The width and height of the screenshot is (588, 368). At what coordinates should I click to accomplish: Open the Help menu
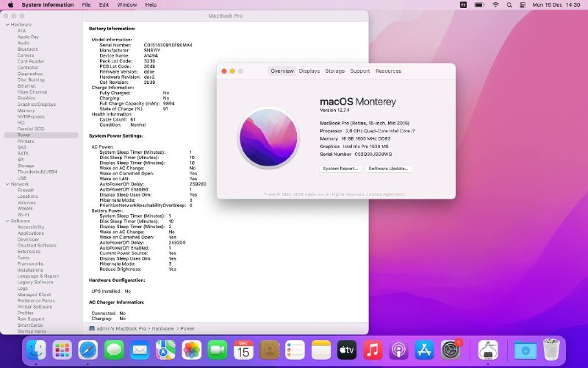coord(151,5)
